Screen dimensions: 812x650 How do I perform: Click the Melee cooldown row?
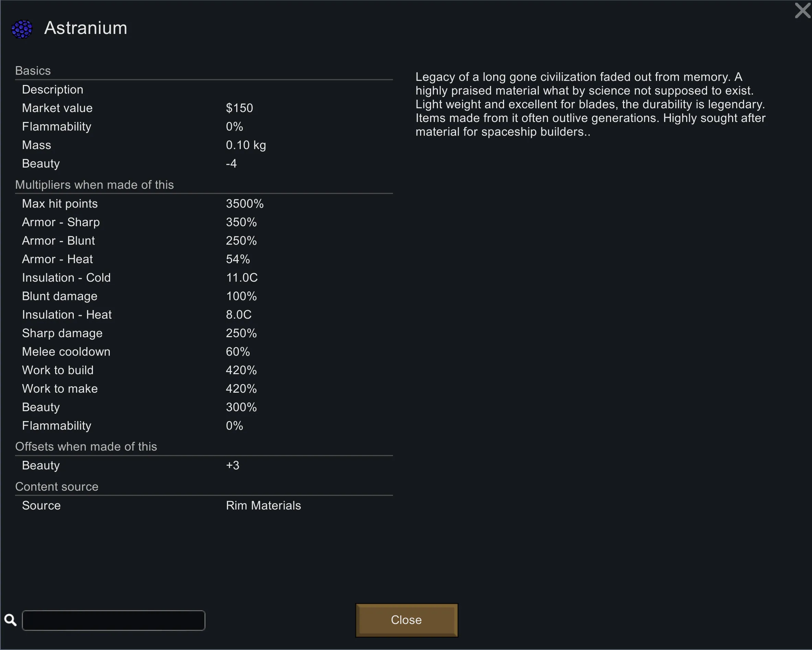(203, 352)
